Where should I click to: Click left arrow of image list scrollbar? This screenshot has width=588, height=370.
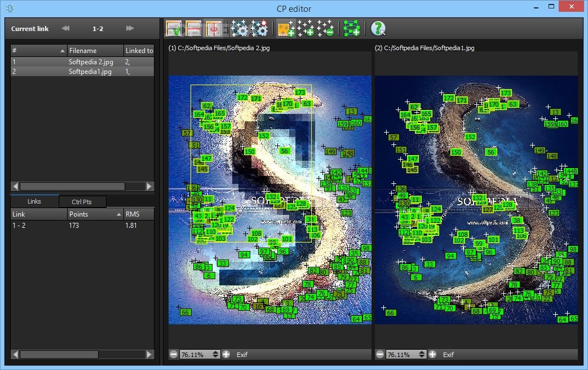[15, 186]
